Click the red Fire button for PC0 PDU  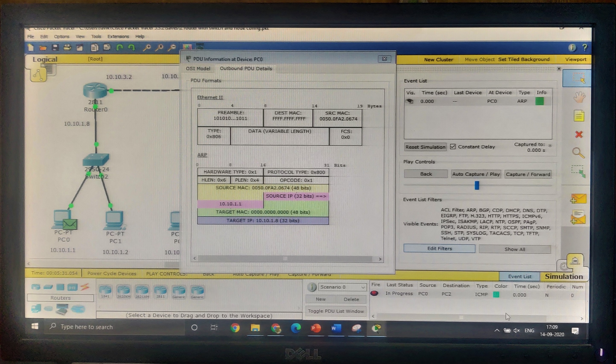click(x=374, y=293)
